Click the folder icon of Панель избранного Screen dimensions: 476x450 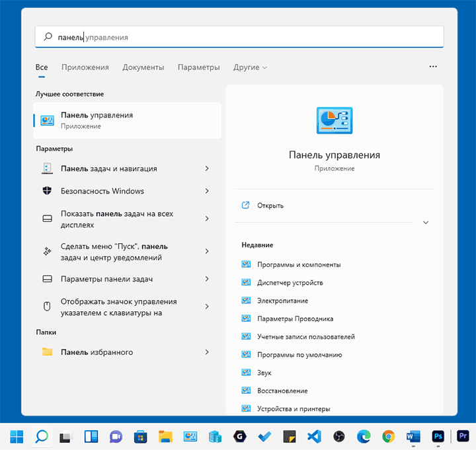point(47,352)
